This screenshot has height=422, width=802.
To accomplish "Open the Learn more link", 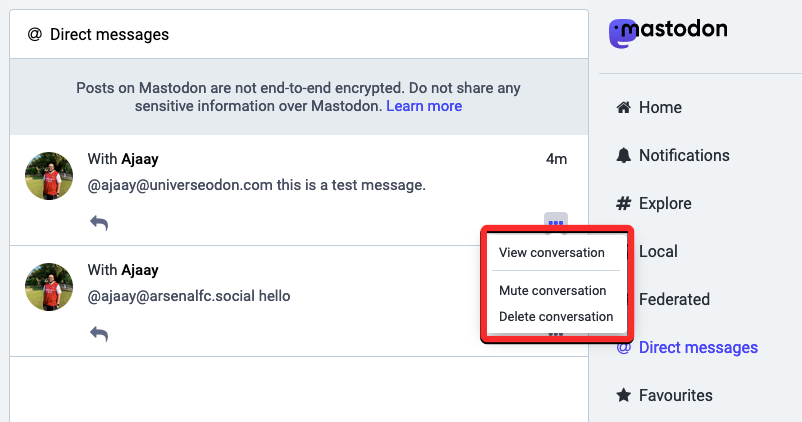I will tap(424, 106).
